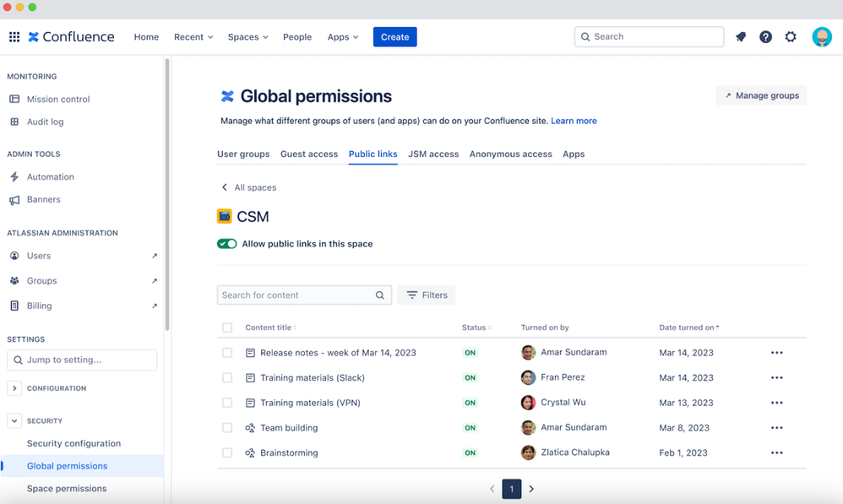The width and height of the screenshot is (843, 504).
Task: Select the Public links tab
Action: pyautogui.click(x=373, y=154)
